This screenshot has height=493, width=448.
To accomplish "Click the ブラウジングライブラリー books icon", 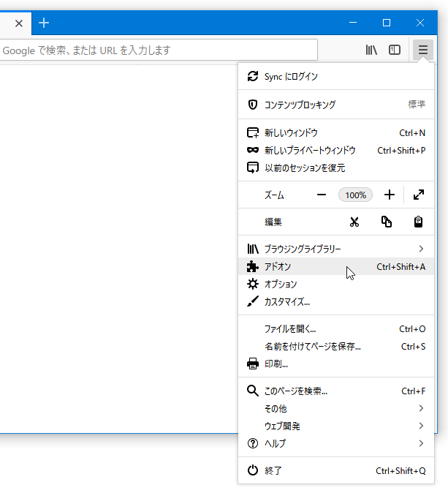I will tap(253, 249).
